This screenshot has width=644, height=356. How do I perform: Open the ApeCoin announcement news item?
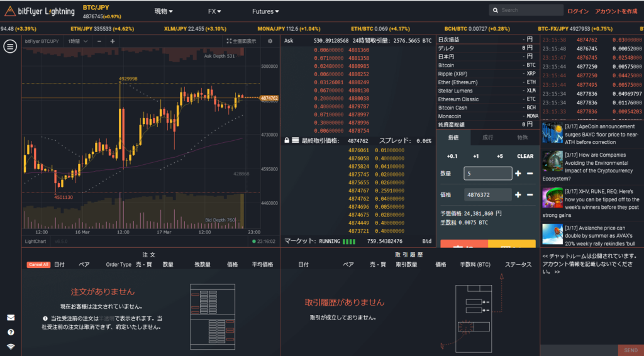coord(592,134)
